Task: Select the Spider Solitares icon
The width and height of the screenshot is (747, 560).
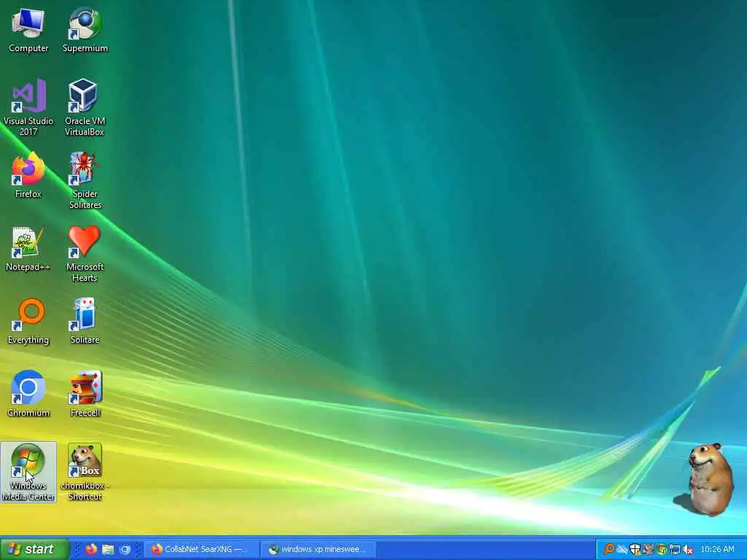Action: tap(85, 181)
